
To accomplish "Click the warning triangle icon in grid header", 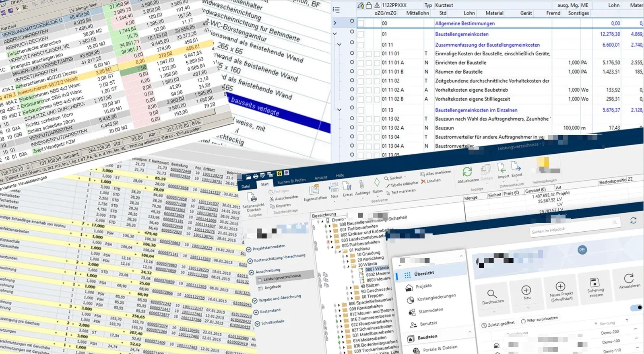I will coord(377,5).
